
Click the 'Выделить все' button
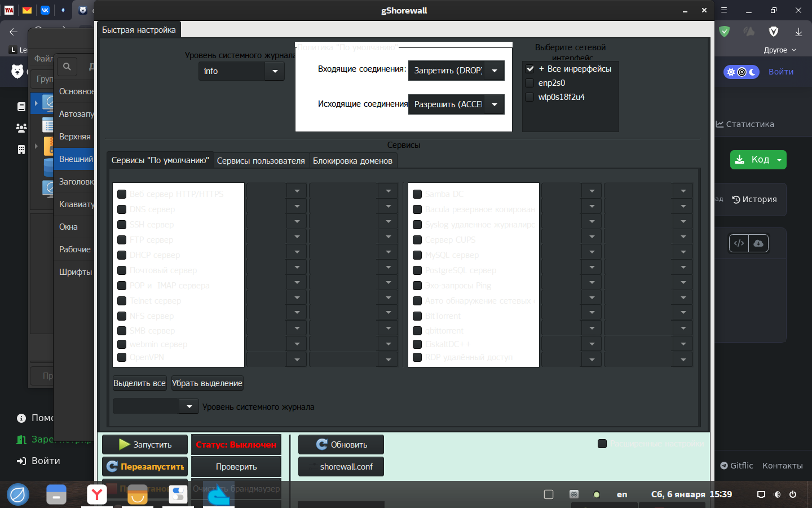point(139,383)
